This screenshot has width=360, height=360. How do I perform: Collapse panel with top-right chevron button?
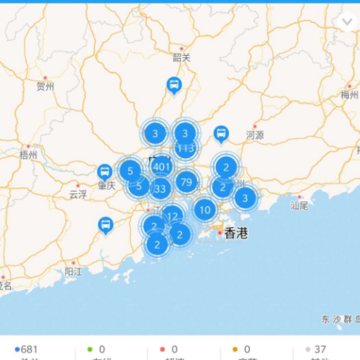pos(347,22)
